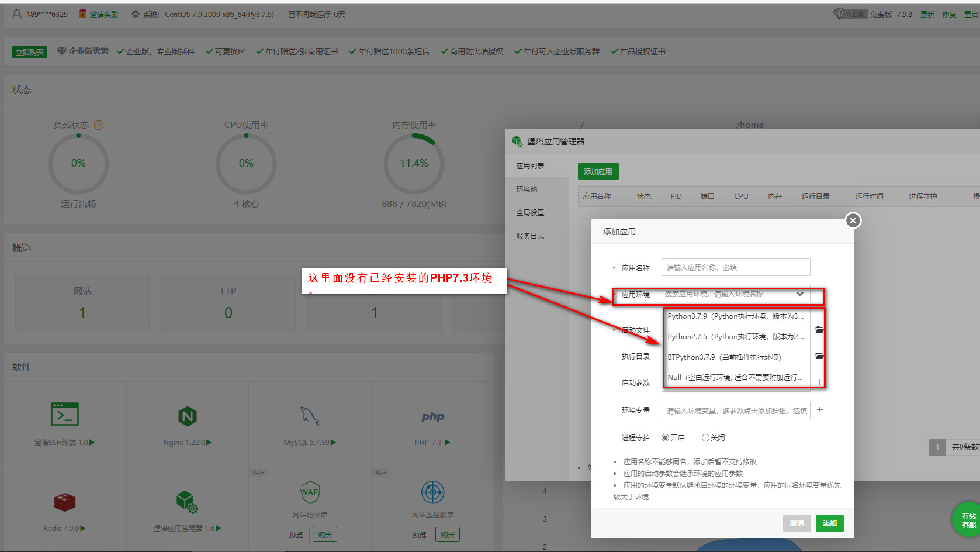
Task: Click the load status 0% gauge
Action: pos(78,163)
